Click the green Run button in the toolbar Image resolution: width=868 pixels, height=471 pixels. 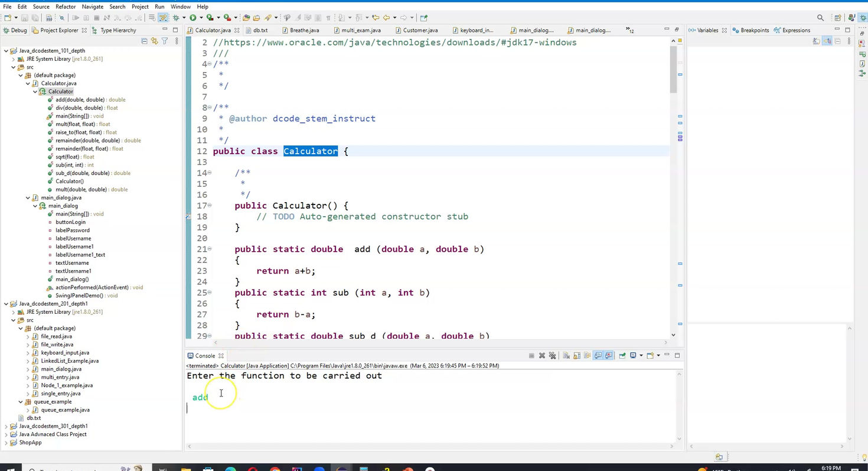pos(192,18)
